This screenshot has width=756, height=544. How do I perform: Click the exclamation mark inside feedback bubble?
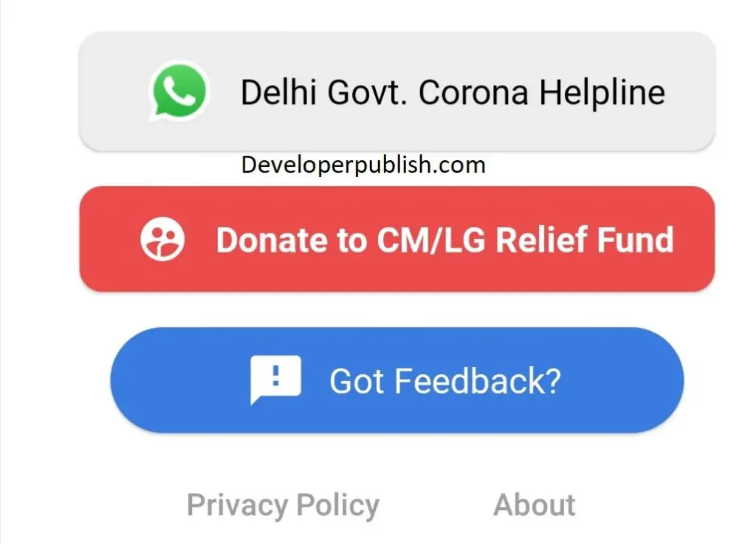(x=276, y=376)
